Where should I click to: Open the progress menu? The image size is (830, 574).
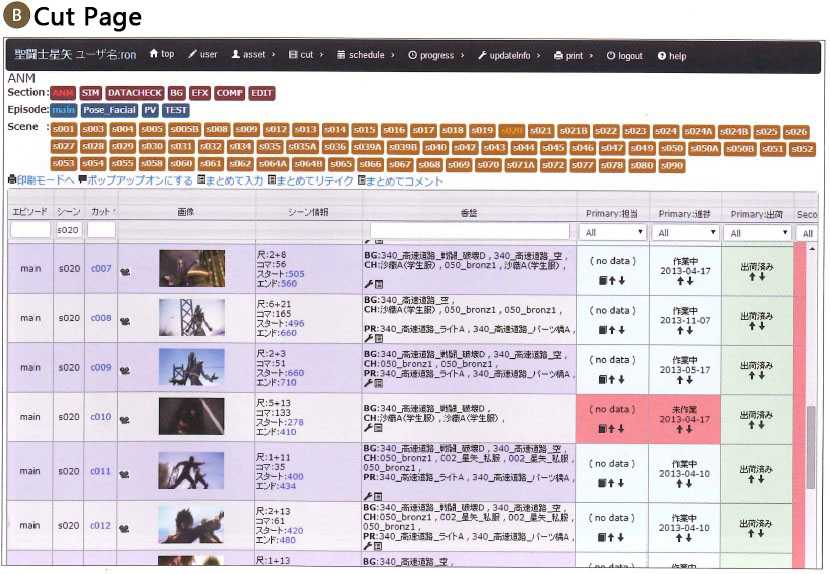436,55
